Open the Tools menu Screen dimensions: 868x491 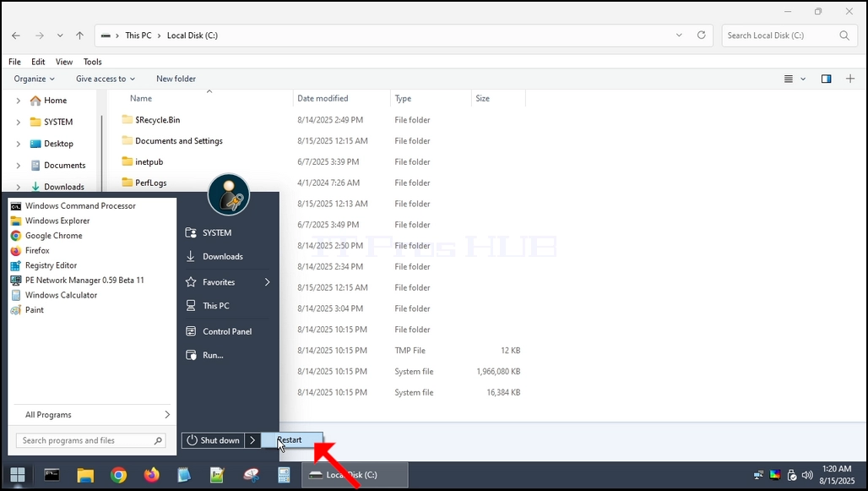[92, 62]
